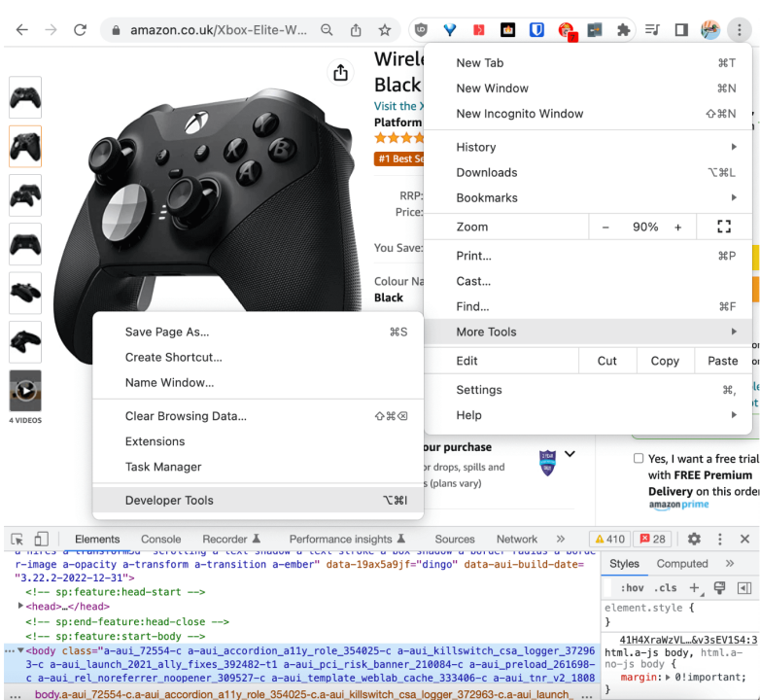Screen dimensions: 760x700
Task: Select Developer Tools menu item
Action: 258,501
